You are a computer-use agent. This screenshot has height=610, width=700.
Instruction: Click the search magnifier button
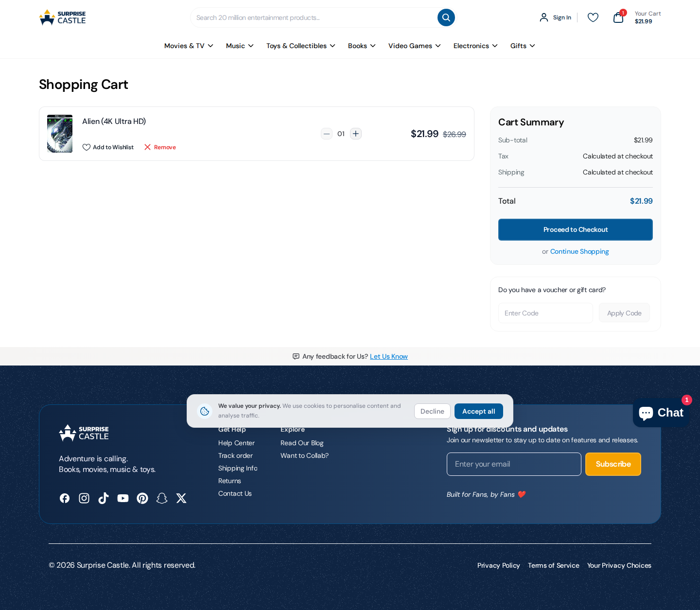tap(446, 17)
